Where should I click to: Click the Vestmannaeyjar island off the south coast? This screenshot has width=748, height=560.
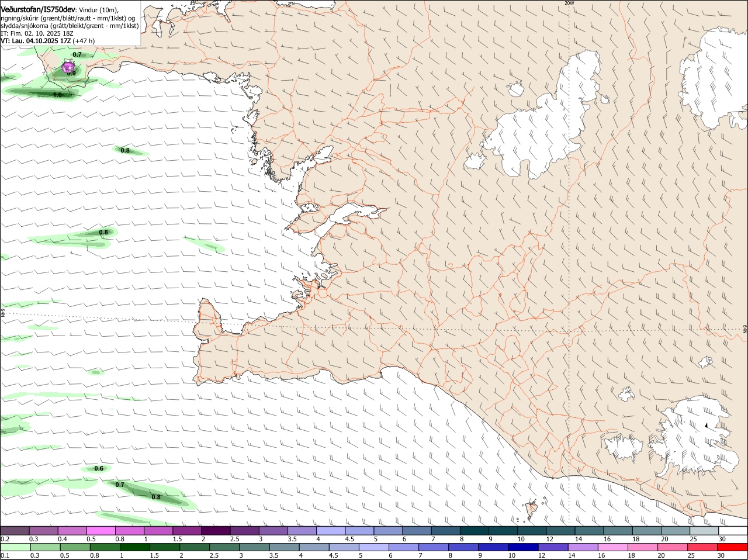coord(532,511)
